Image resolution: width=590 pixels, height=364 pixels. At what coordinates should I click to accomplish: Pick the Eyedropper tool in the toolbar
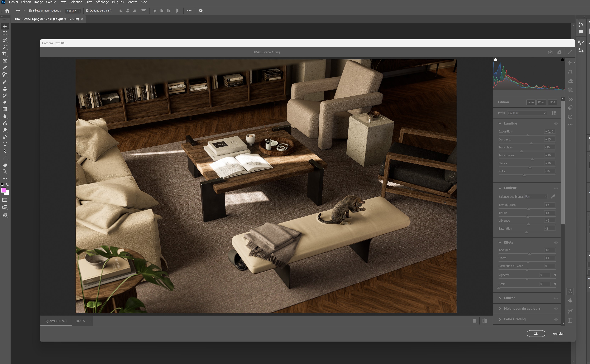pyautogui.click(x=5, y=68)
